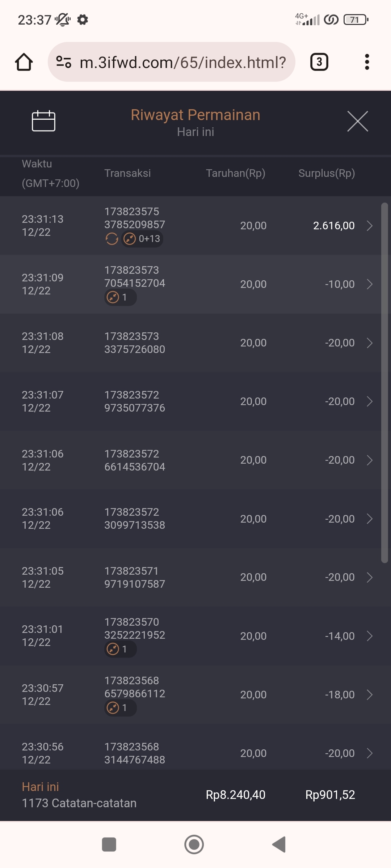The image size is (391, 868).
Task: Tap the browser home icon
Action: coord(24,62)
